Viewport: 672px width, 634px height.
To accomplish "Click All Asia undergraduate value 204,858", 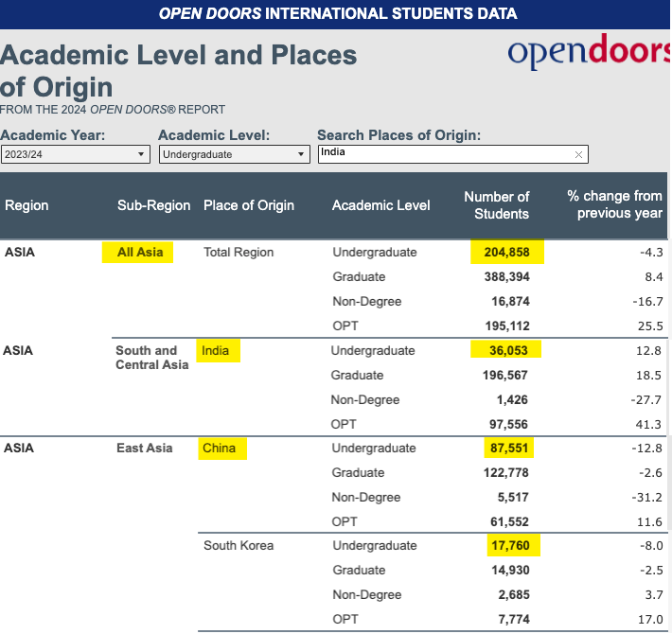I will [x=506, y=252].
